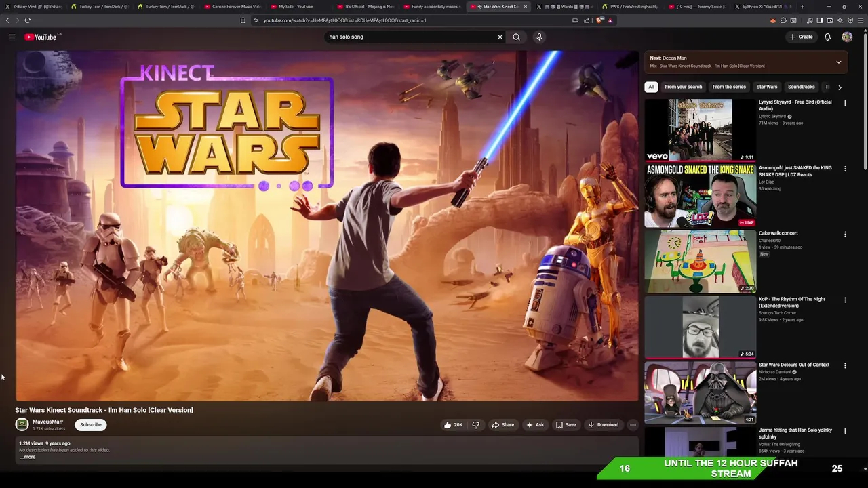868x488 pixels.
Task: Open options menu for Asmongold SNAKED video
Action: point(845,169)
